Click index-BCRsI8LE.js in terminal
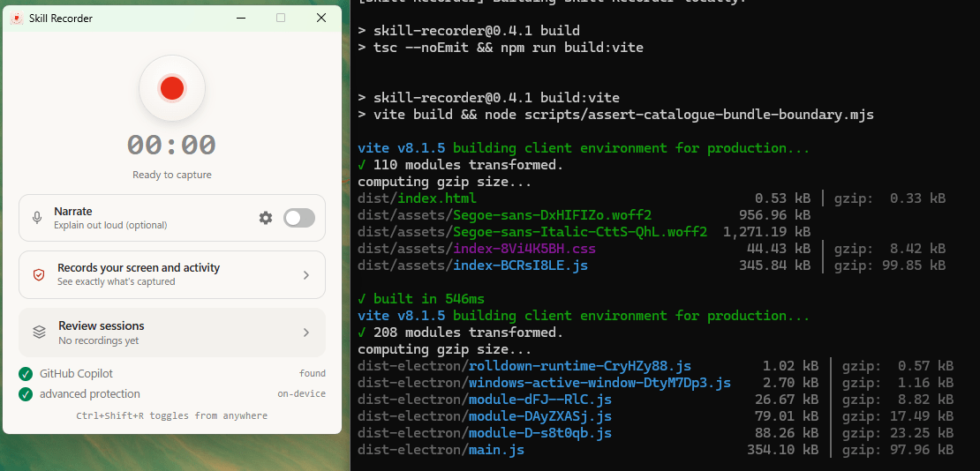This screenshot has width=980, height=471. (521, 265)
